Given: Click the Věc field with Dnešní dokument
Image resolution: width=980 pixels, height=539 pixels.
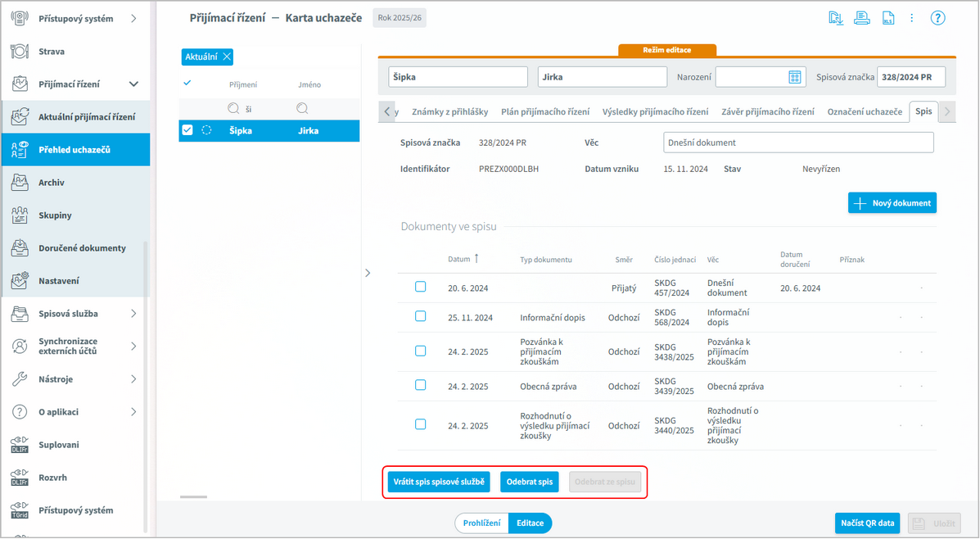Looking at the screenshot, I should [798, 143].
